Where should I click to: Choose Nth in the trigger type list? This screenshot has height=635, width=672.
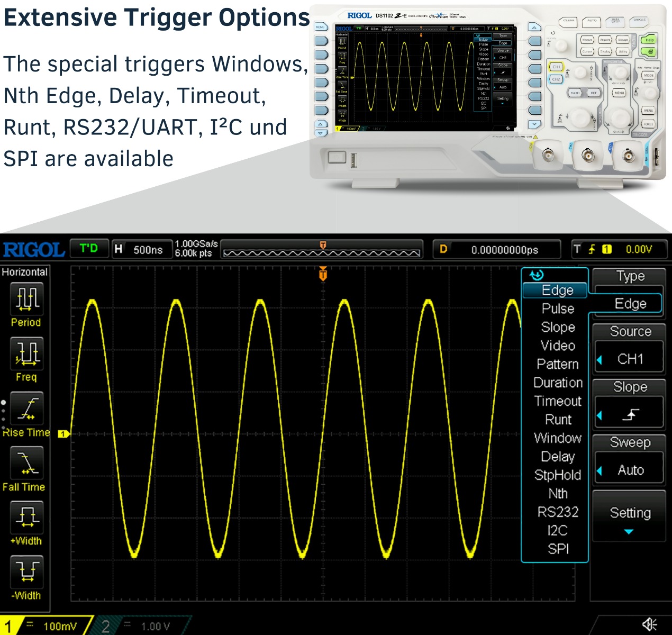click(558, 493)
